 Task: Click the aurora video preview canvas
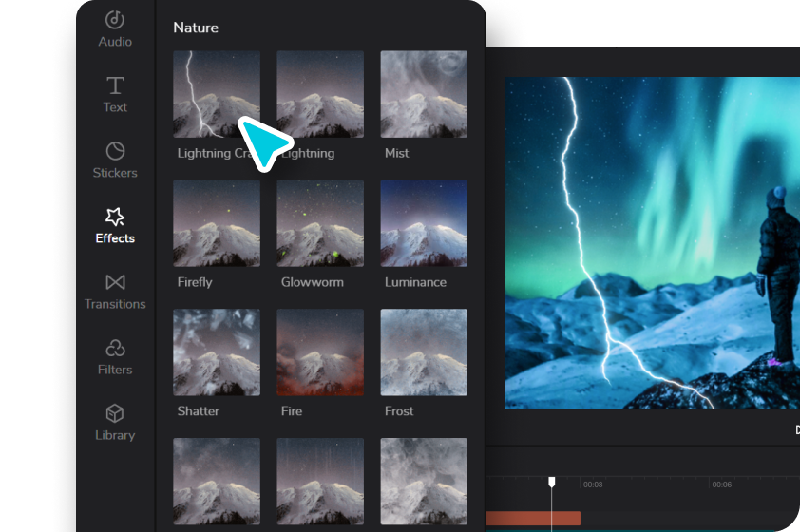(x=653, y=243)
